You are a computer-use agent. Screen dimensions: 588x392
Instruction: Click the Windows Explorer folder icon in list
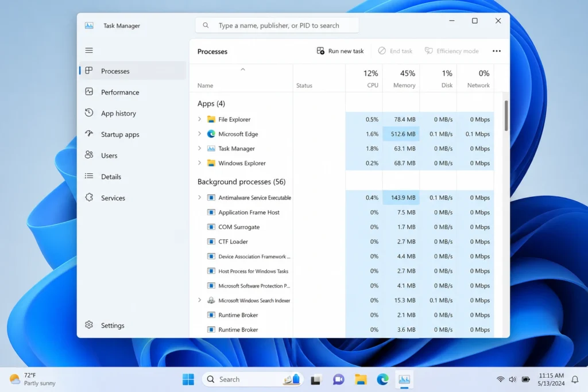[x=211, y=163]
